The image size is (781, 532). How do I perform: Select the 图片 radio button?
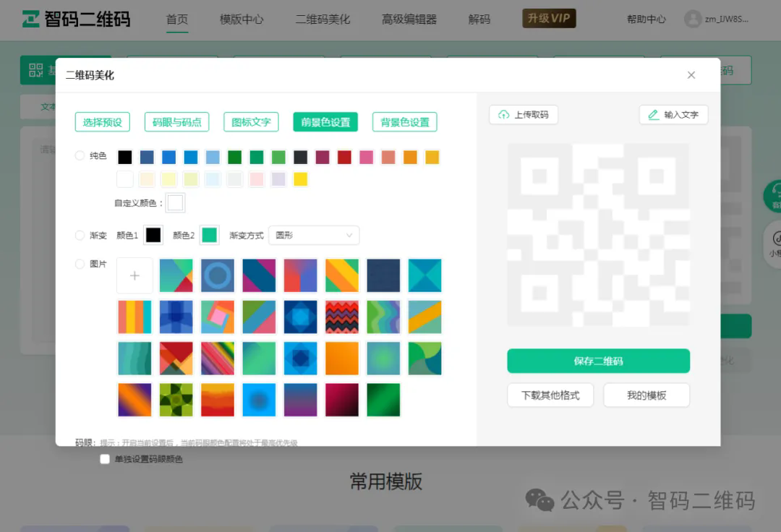point(80,264)
